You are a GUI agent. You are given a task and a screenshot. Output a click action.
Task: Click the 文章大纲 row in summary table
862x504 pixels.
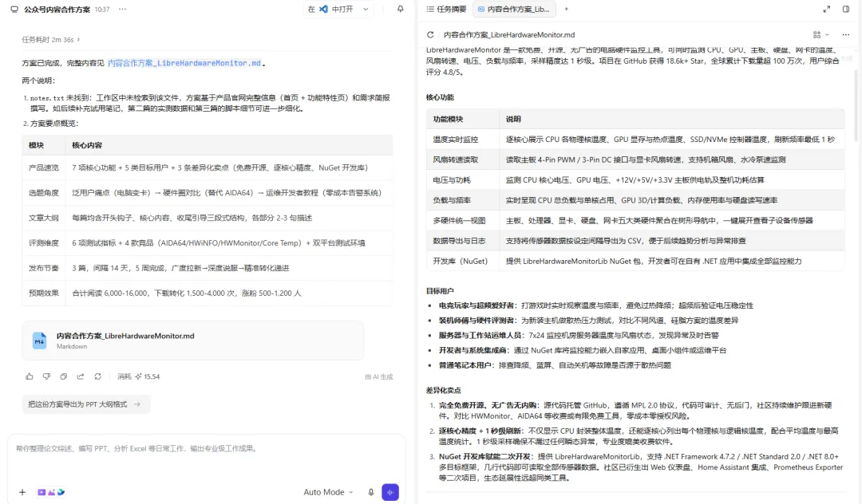pyautogui.click(x=208, y=218)
